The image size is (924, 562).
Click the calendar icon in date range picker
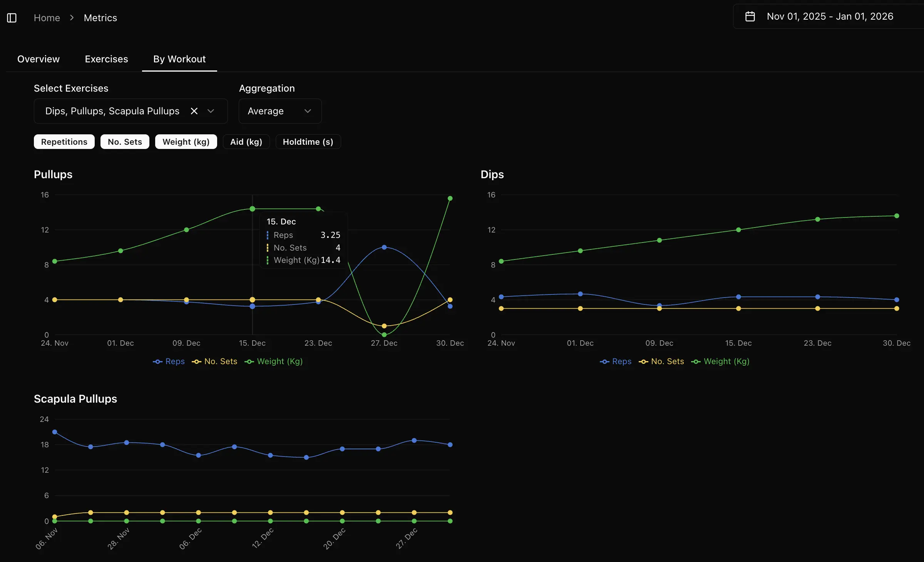[x=750, y=16]
